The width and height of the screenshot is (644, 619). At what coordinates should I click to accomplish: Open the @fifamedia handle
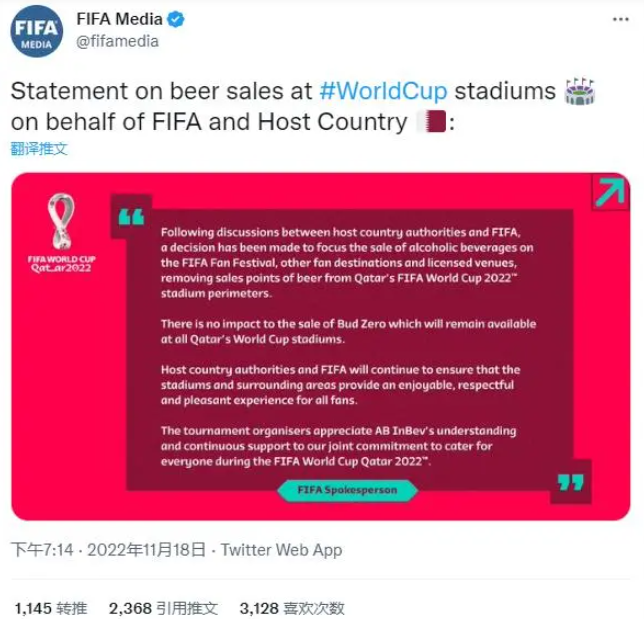(117, 42)
